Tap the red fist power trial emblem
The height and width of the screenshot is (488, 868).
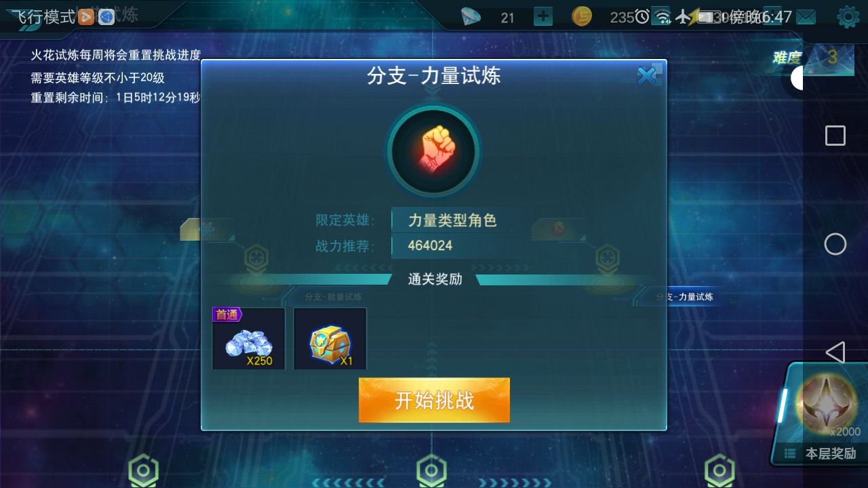pyautogui.click(x=433, y=151)
